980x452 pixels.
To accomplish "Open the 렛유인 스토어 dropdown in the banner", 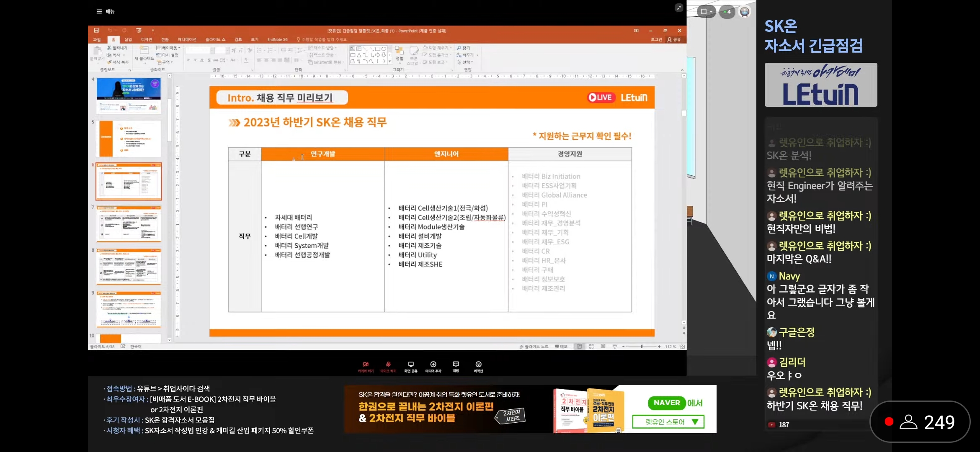I will [x=668, y=422].
